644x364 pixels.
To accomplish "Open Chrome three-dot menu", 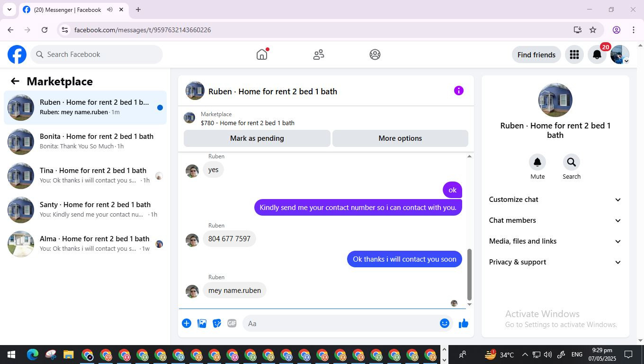I will point(634,30).
